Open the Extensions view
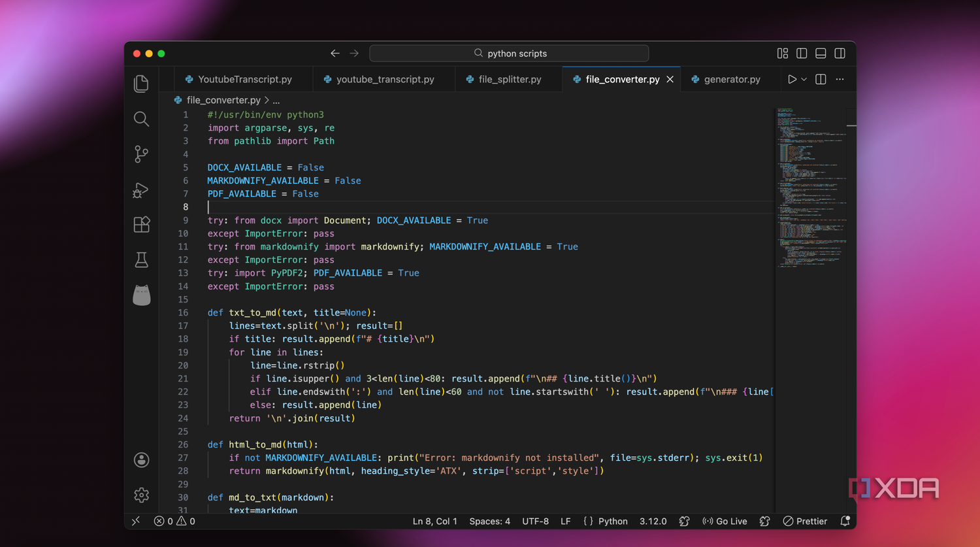The height and width of the screenshot is (547, 980). pos(141,225)
